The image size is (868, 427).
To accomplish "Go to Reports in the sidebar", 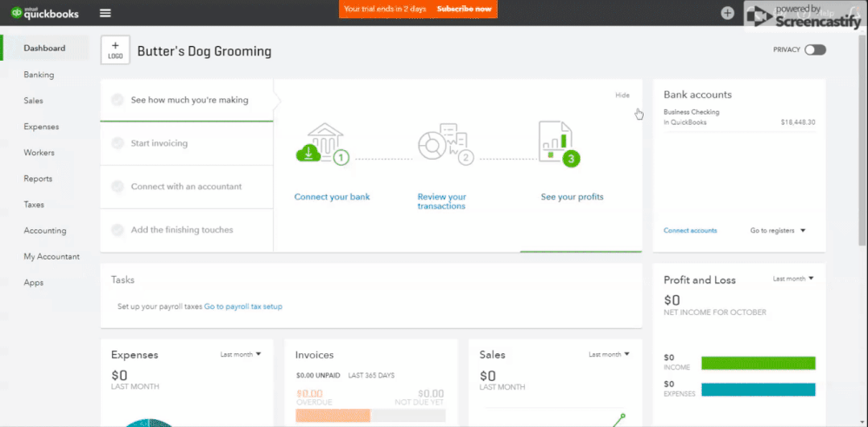I will point(38,179).
